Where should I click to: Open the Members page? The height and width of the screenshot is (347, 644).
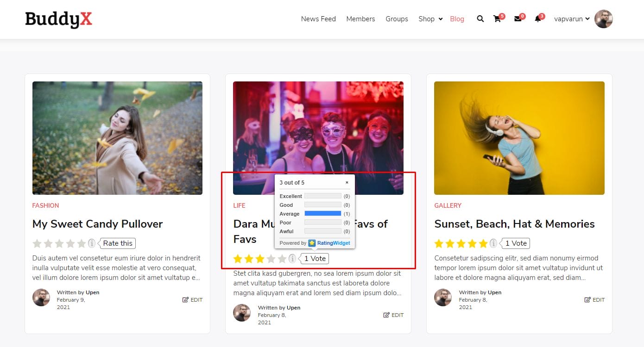(360, 19)
